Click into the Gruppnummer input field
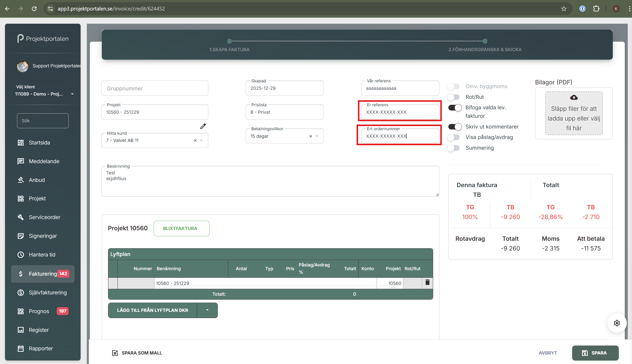Screen dimensions: 632x364 (x=154, y=88)
